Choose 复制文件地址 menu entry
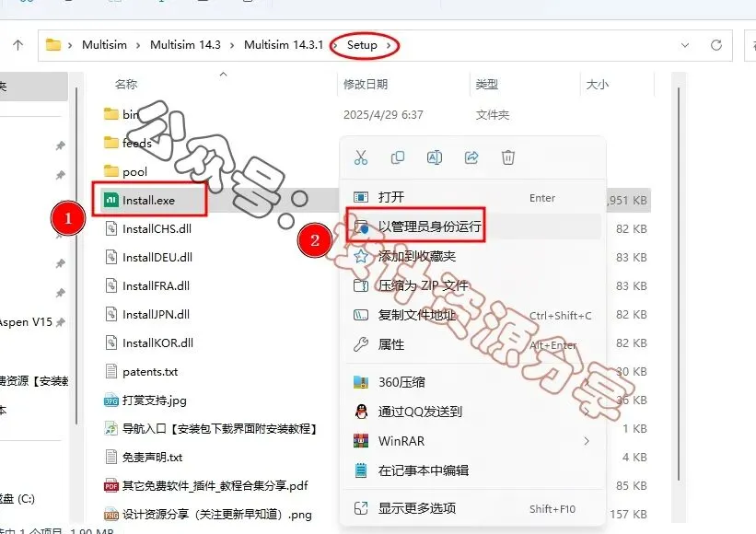Image resolution: width=756 pixels, height=534 pixels. 473,315
